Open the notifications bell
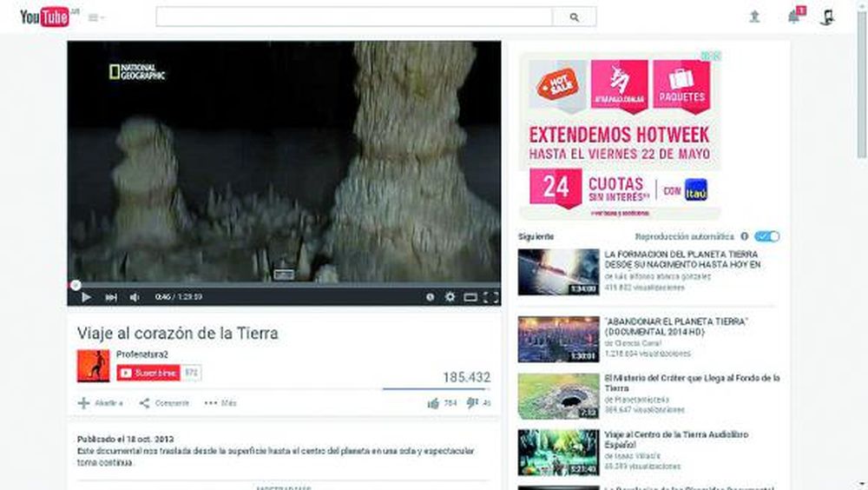The height and width of the screenshot is (490, 868). 792,17
